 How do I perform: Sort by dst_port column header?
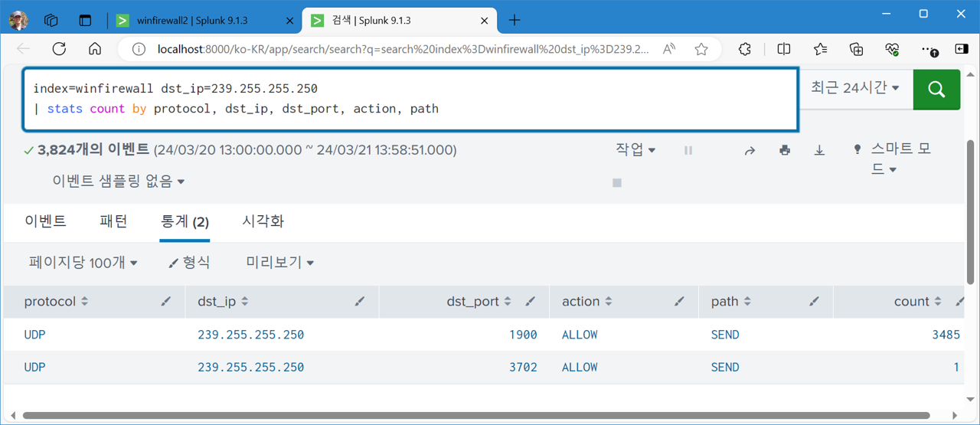click(479, 302)
